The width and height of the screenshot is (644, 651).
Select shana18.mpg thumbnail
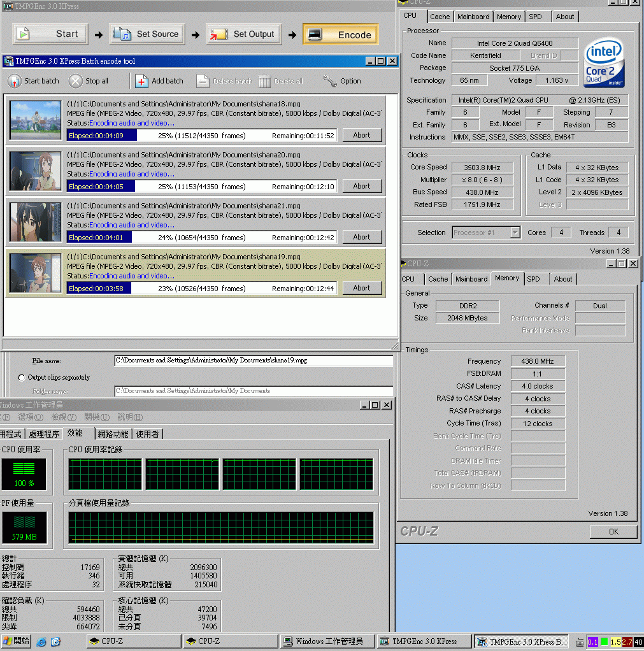click(x=35, y=120)
